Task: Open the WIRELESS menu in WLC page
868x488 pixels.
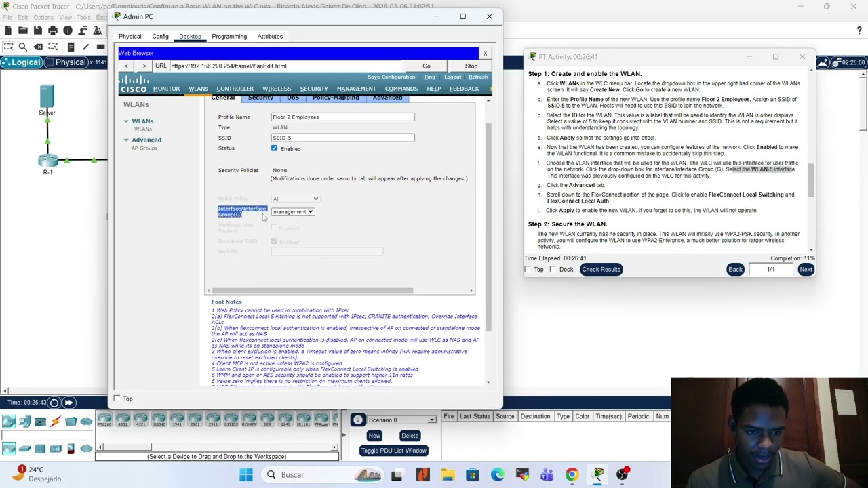Action: 277,89
